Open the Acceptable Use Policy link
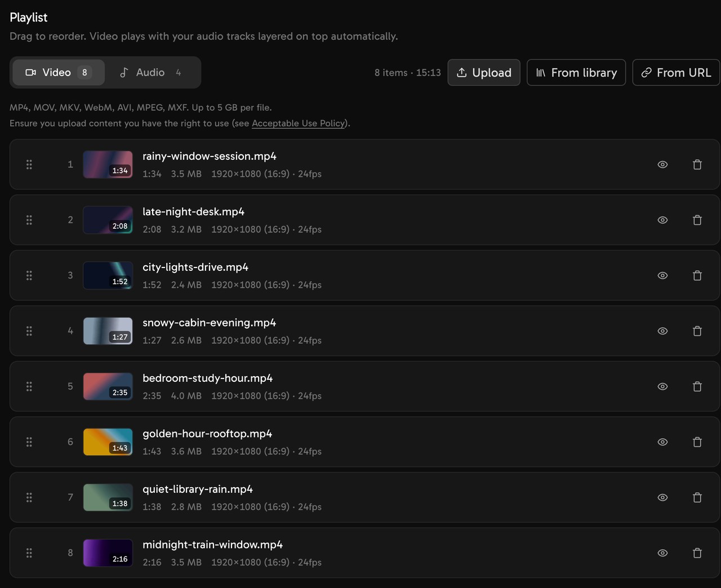This screenshot has height=588, width=721. (x=299, y=123)
